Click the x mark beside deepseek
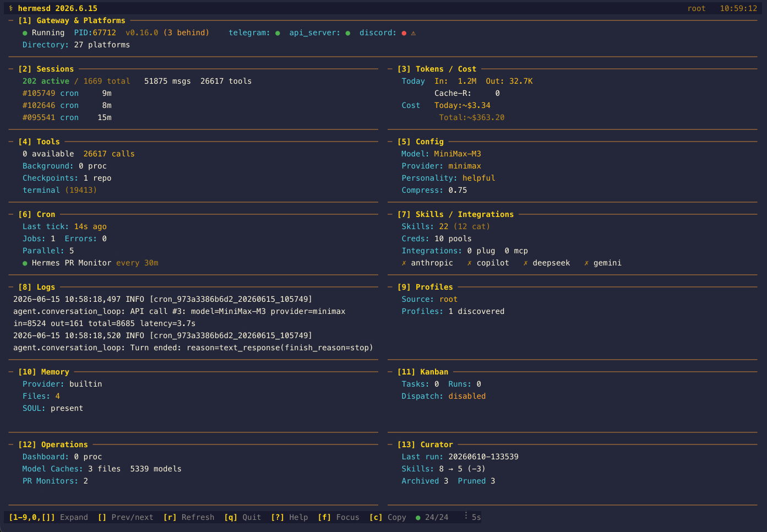This screenshot has height=532, width=767. [x=525, y=263]
